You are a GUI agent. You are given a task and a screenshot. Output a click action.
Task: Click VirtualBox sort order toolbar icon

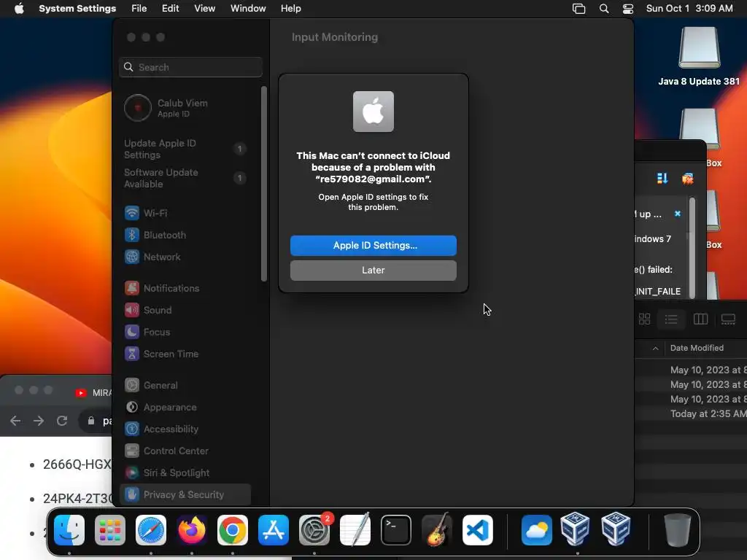click(662, 179)
